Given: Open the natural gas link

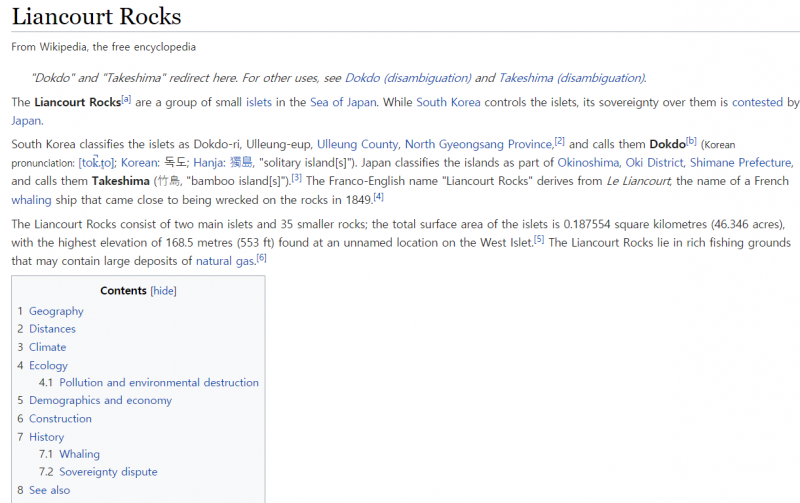Looking at the screenshot, I should tap(225, 261).
